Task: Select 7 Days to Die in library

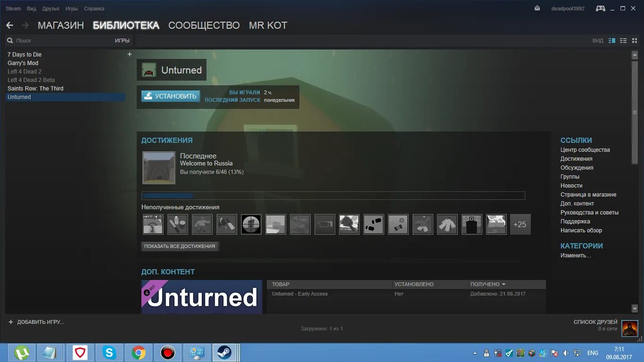Action: click(25, 55)
